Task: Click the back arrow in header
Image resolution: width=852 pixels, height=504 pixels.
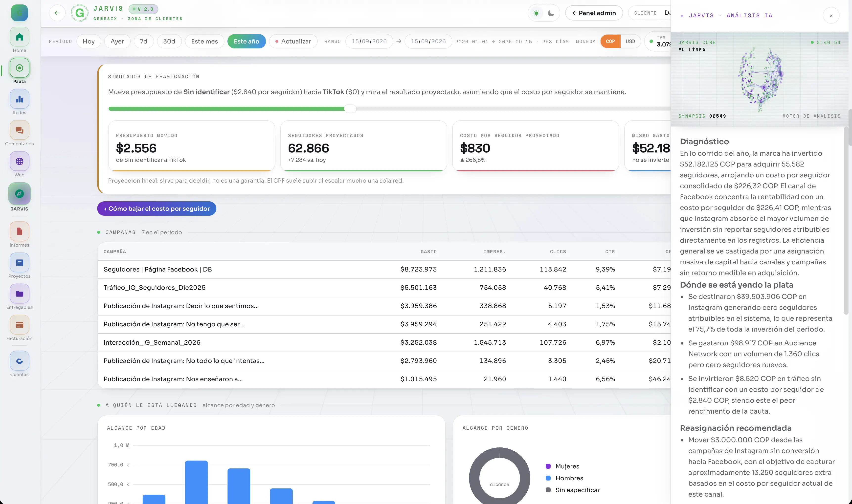Action: [57, 13]
